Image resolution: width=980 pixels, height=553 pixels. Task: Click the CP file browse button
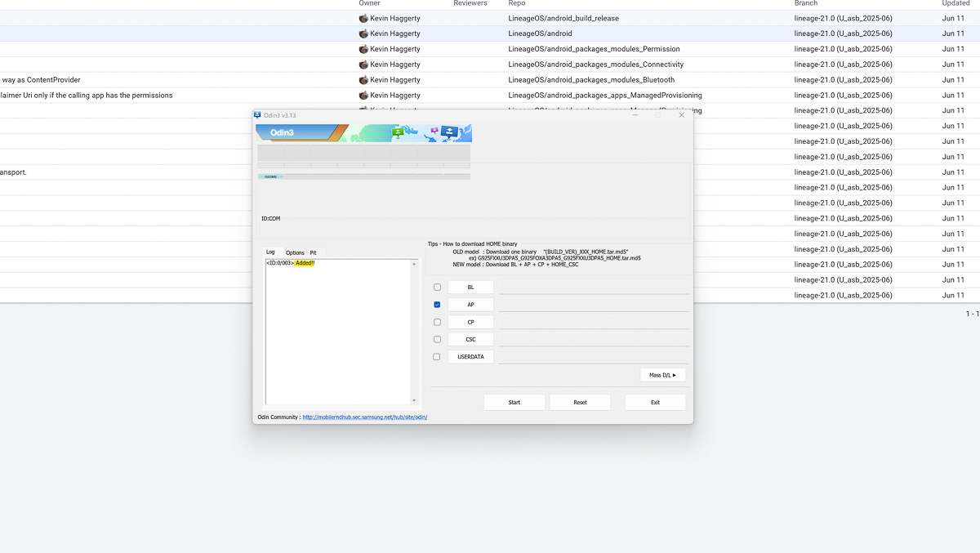click(470, 322)
